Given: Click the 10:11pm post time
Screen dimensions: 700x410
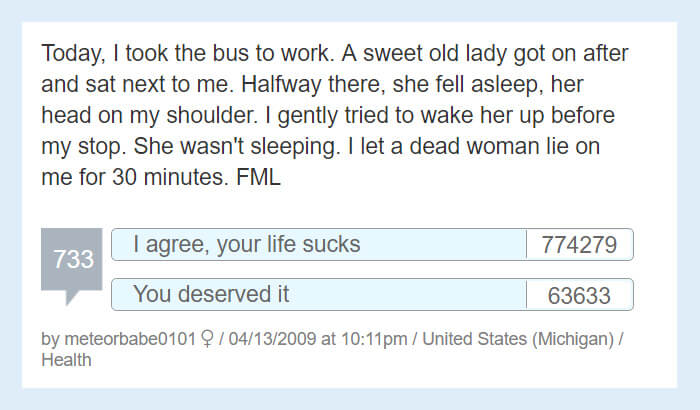Looking at the screenshot, I should coord(374,339).
